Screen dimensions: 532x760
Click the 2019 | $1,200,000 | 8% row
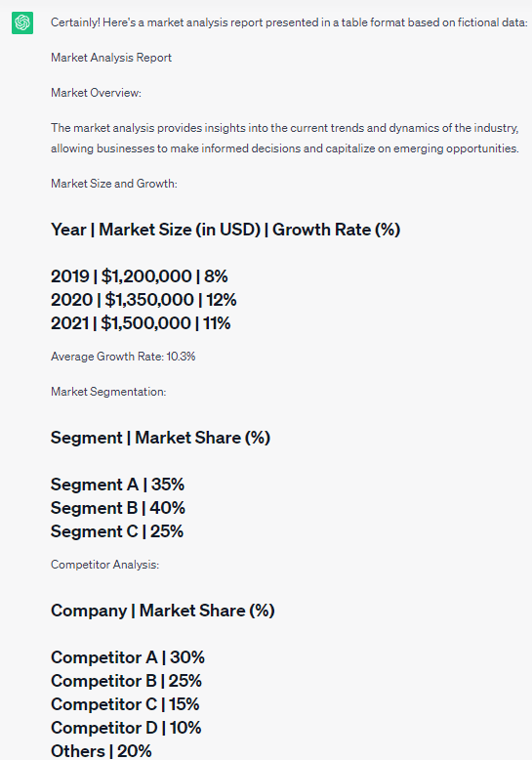point(139,276)
